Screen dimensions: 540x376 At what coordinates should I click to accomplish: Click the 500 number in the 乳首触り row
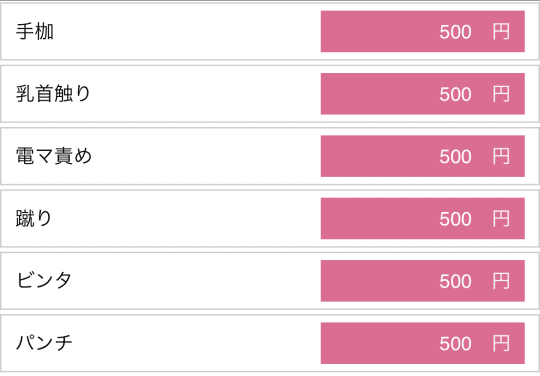455,94
